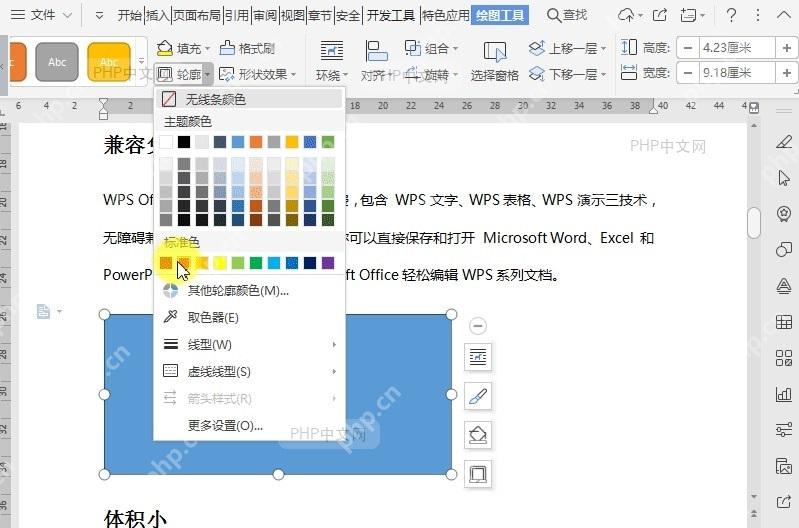Click the shape's fill bucket icon

pyautogui.click(x=478, y=435)
